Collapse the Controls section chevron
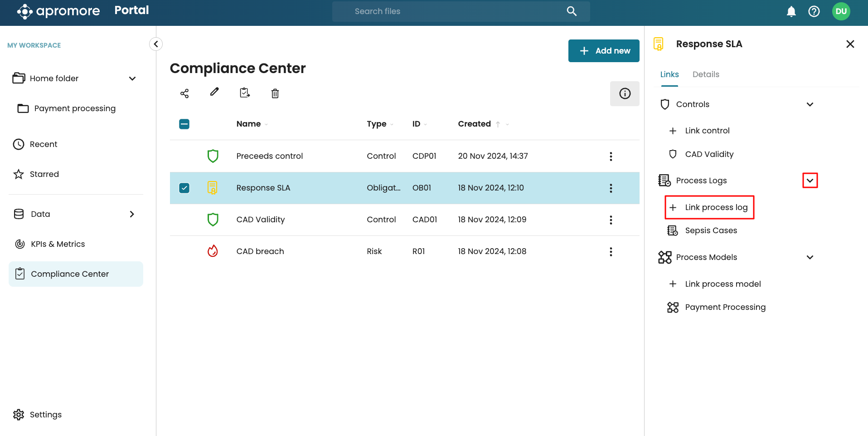This screenshot has width=868, height=436. [810, 104]
